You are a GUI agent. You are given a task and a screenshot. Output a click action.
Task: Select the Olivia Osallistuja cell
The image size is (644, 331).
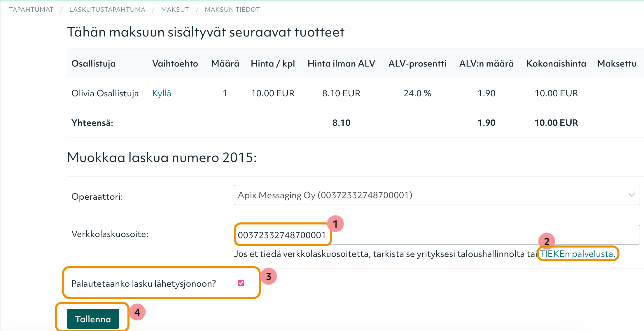(x=105, y=93)
